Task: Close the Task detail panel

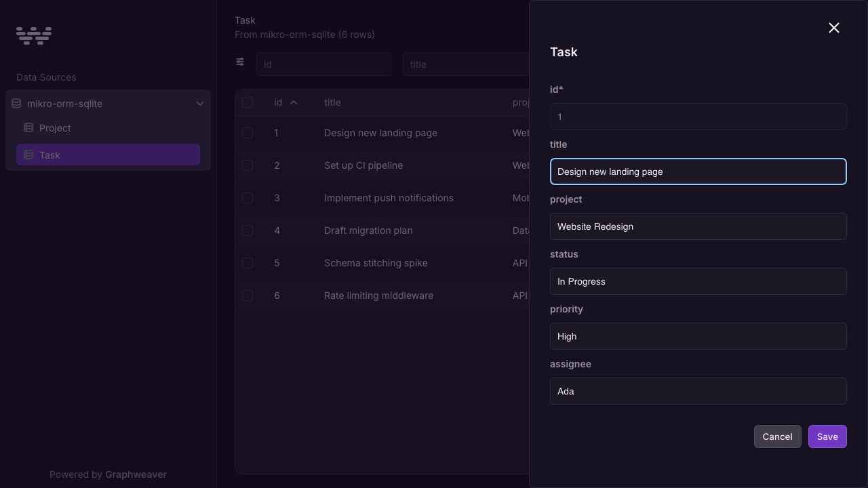Action: tap(834, 28)
